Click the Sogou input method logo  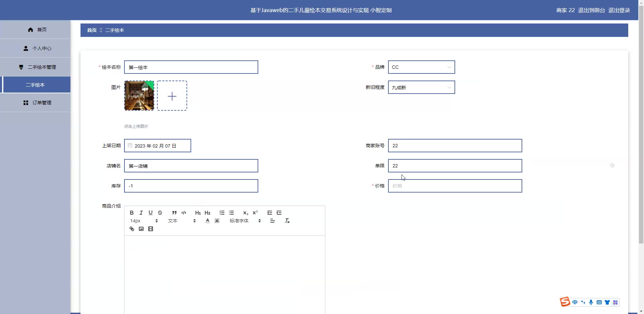[565, 302]
